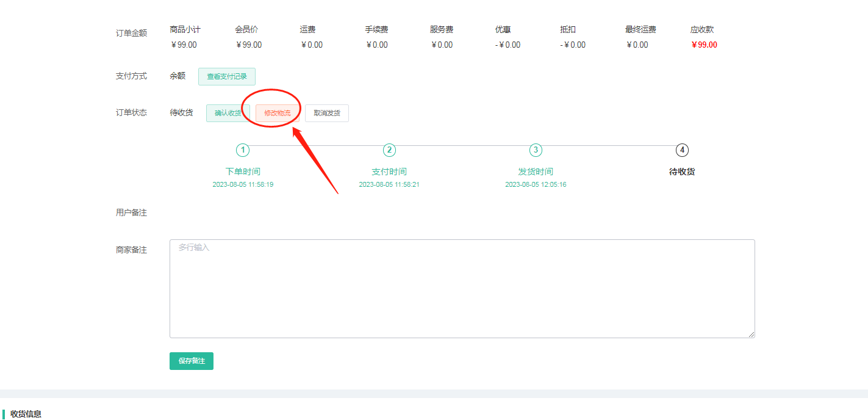
Task: Click the textarea resize handle corner
Action: click(x=751, y=334)
